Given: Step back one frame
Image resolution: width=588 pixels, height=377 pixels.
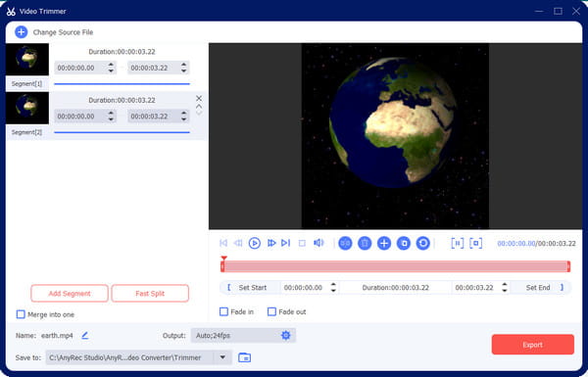Looking at the screenshot, I should pos(238,243).
